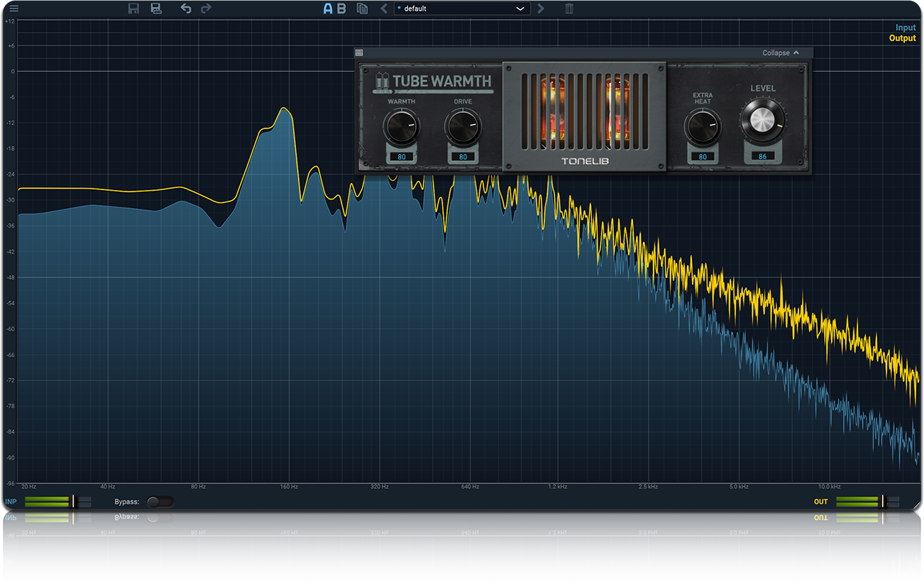Click the -36 dB scale label

point(9,226)
